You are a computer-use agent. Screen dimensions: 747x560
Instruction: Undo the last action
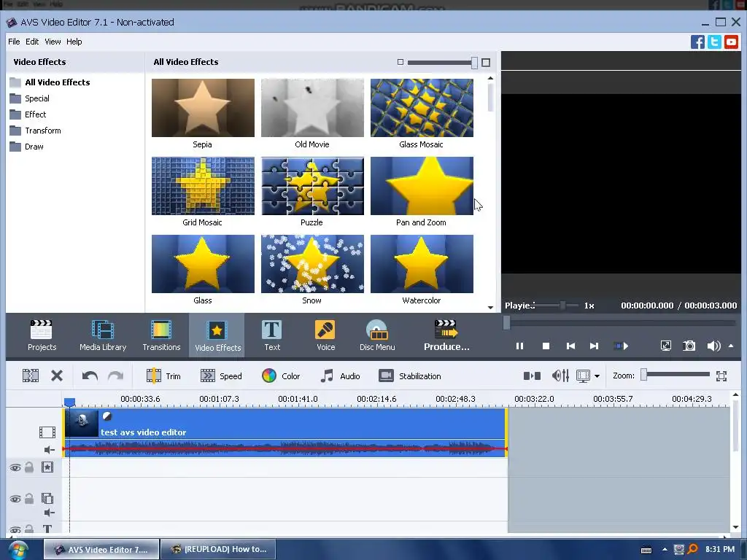(90, 376)
